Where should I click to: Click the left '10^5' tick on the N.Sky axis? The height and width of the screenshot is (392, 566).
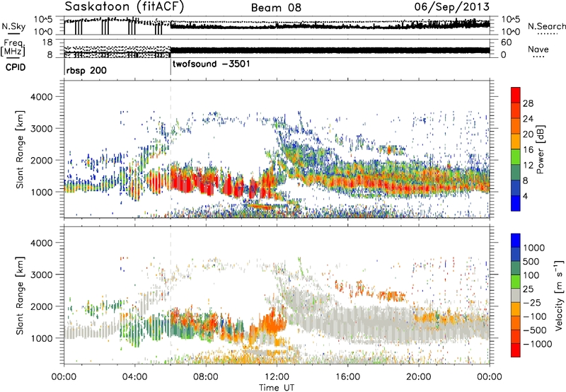43,20
